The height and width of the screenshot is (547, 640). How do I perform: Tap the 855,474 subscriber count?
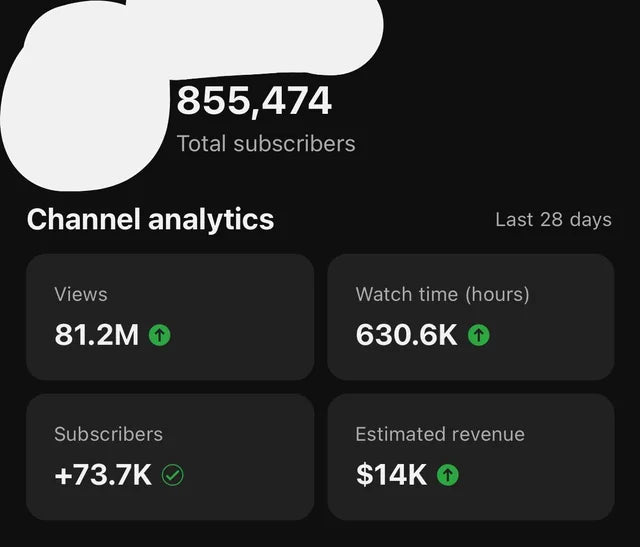254,101
